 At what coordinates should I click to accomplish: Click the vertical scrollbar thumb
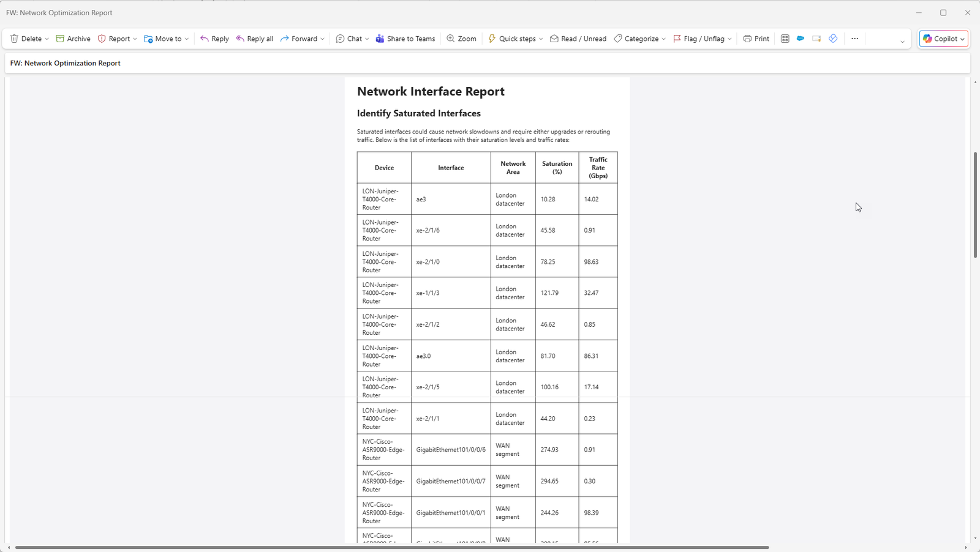point(975,205)
